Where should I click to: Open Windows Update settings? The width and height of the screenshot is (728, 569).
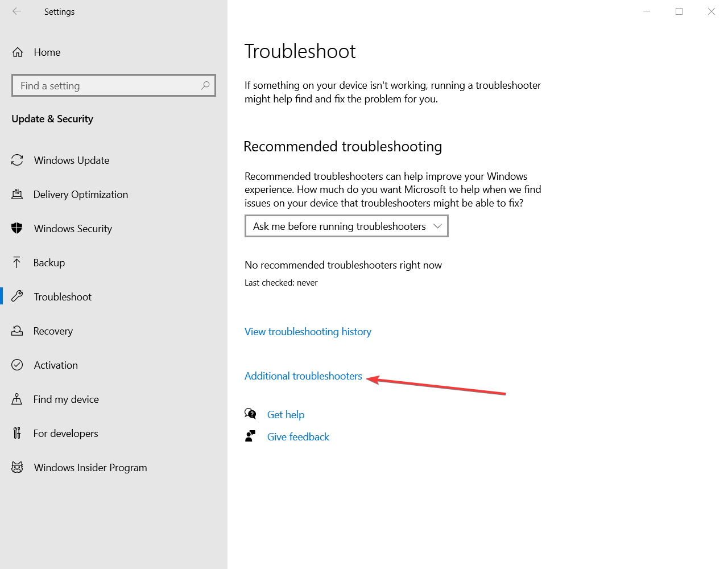pos(114,160)
